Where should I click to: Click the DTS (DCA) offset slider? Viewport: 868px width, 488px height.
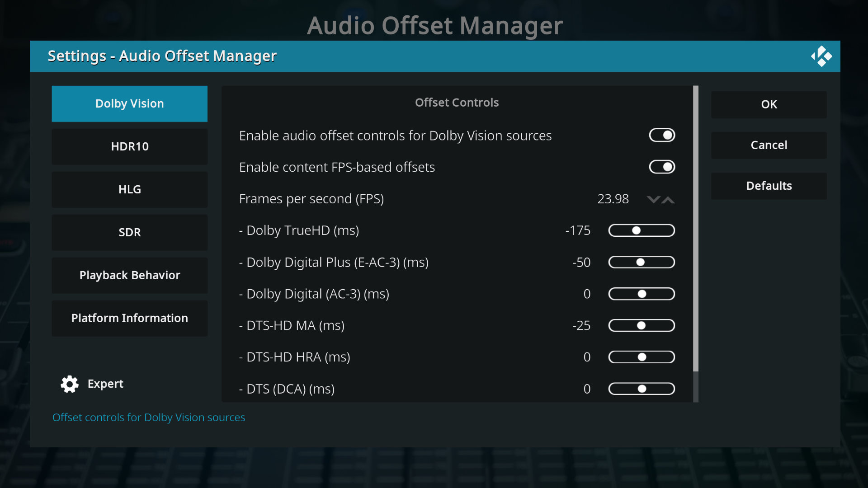(x=642, y=389)
